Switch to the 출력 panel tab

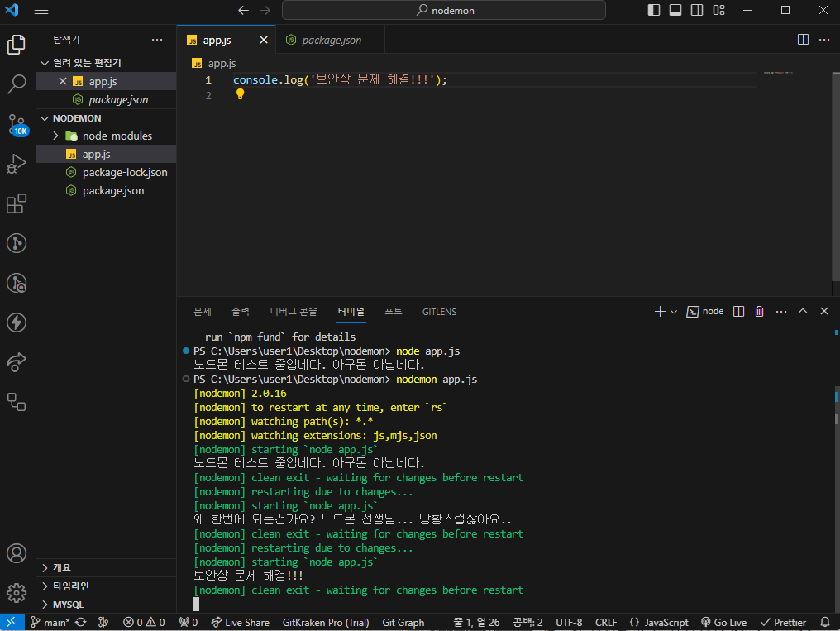(241, 312)
